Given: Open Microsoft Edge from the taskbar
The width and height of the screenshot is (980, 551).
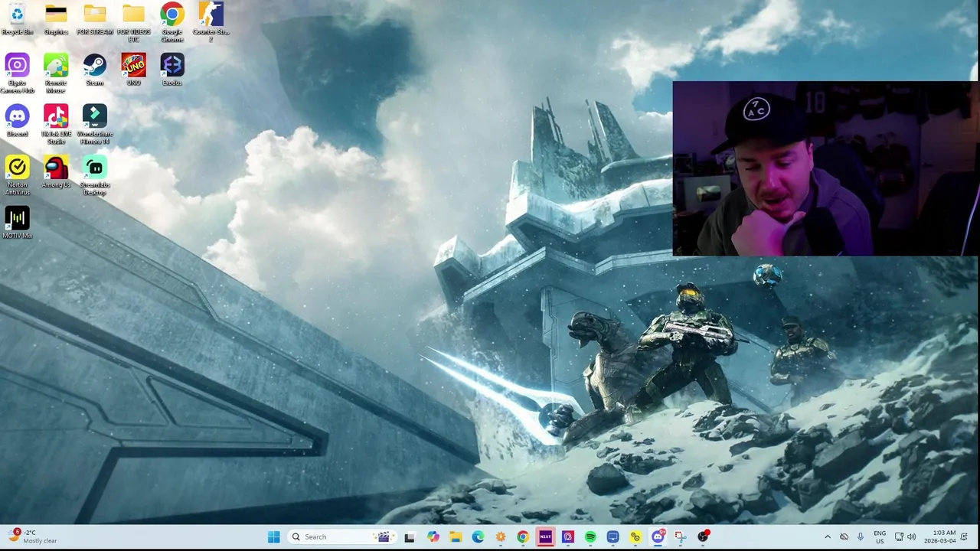Looking at the screenshot, I should pos(478,537).
